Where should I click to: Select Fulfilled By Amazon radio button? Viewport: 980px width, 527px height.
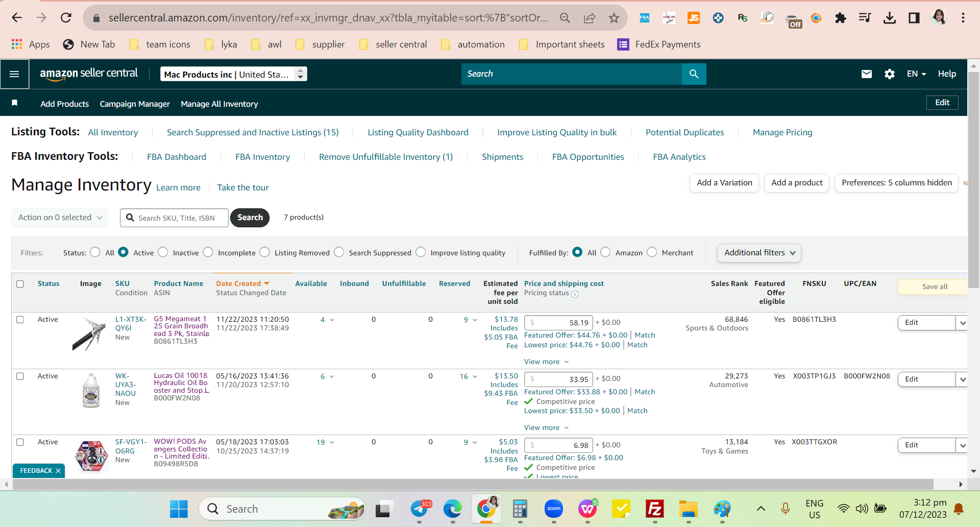pos(605,252)
